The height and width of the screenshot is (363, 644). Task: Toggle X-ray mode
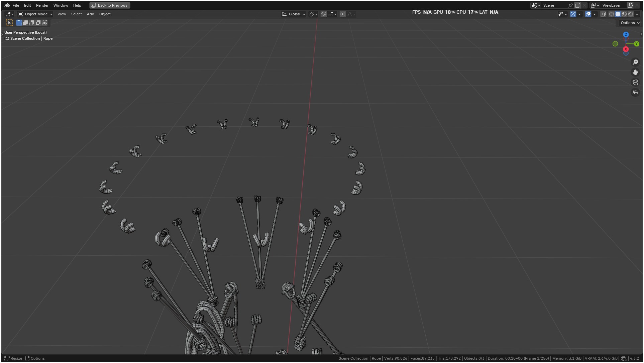[603, 14]
